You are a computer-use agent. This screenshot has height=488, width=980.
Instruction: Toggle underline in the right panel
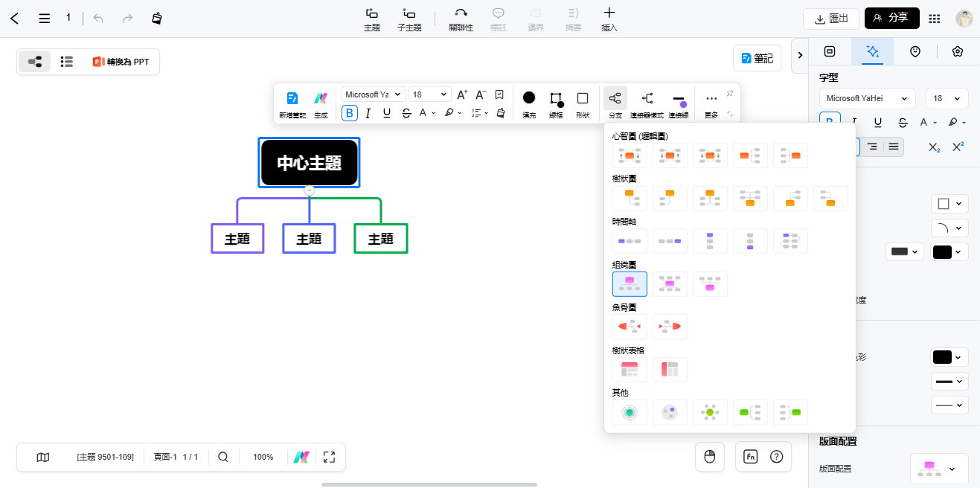(x=878, y=123)
